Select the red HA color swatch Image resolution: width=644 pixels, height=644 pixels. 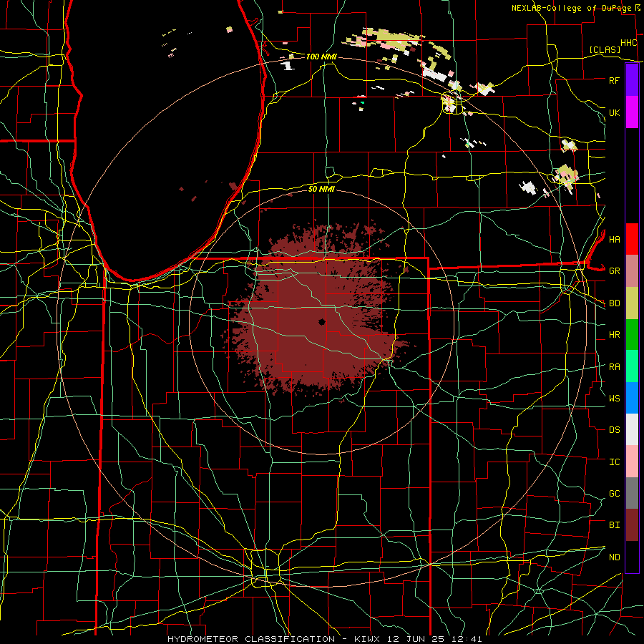[x=632, y=239]
